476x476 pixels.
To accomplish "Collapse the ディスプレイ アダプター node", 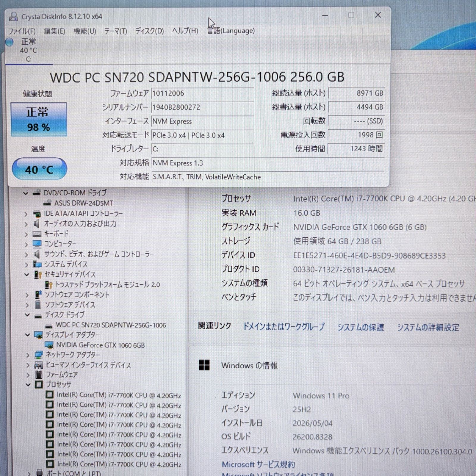I will (x=28, y=335).
